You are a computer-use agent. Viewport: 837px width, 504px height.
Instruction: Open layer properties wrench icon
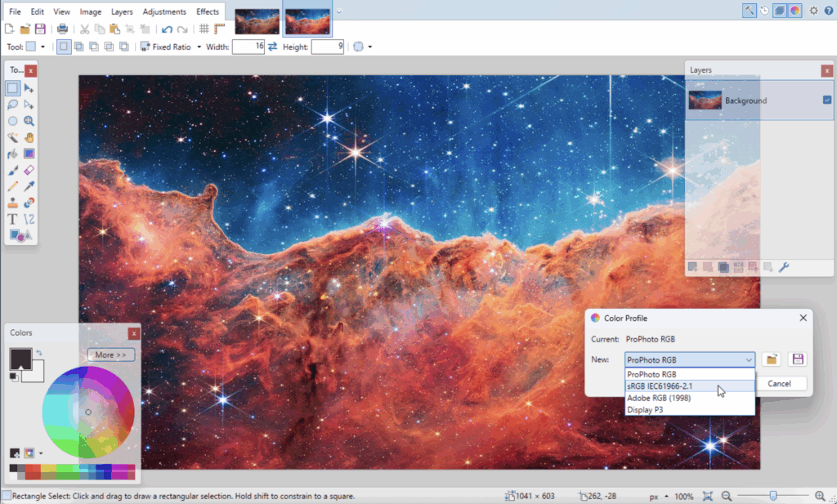[x=784, y=267]
